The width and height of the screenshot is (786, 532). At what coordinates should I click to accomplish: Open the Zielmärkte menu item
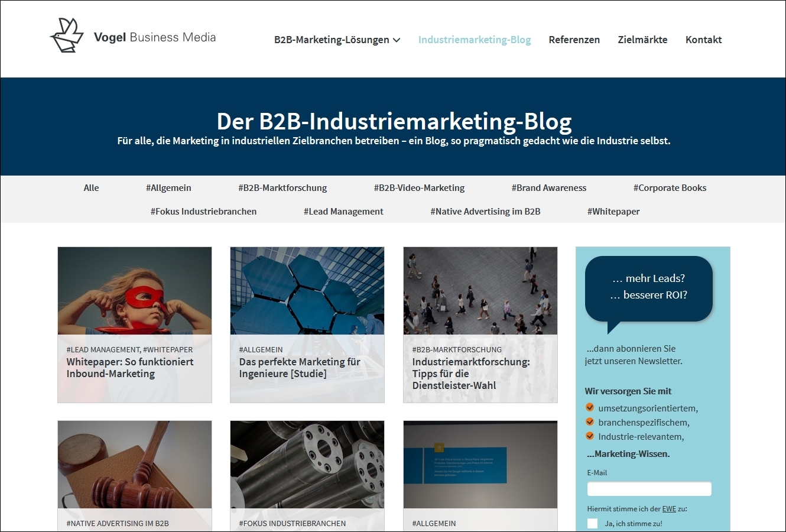tap(642, 40)
